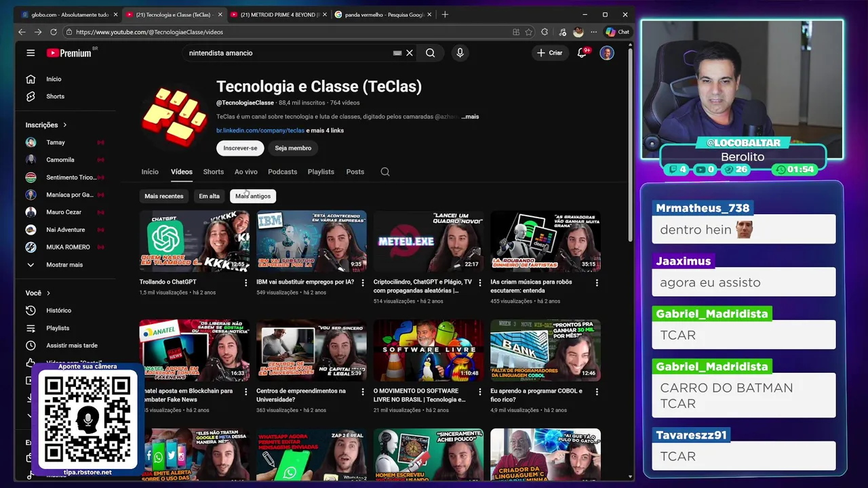Switch to the channel Playlists tab
The image size is (868, 488).
pyautogui.click(x=321, y=171)
